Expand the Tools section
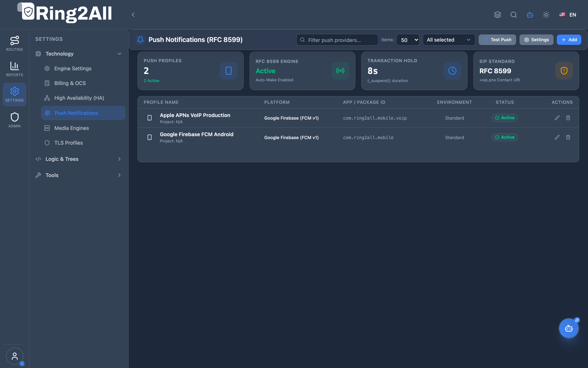Screen dimensions: 588x368 tap(78, 175)
